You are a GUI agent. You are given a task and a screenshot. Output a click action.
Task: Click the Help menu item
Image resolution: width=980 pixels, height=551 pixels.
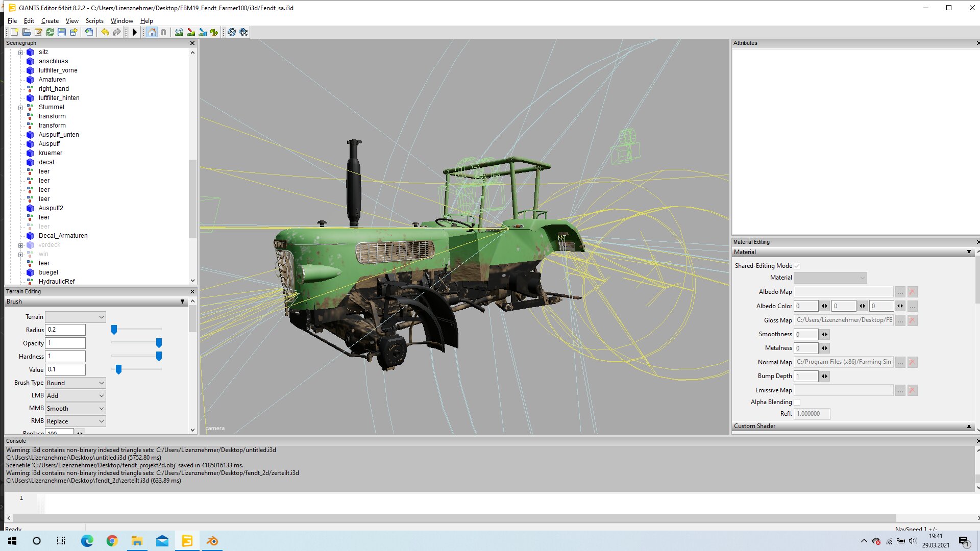pos(146,21)
